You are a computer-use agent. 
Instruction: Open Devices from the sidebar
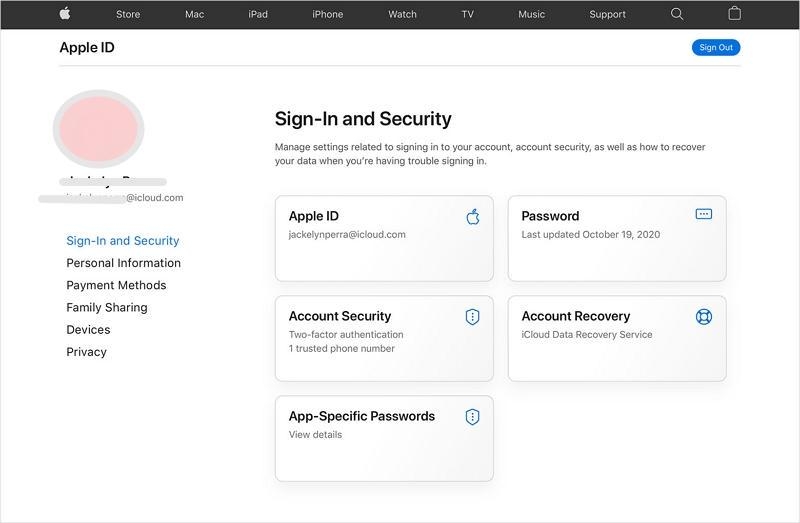click(x=88, y=329)
